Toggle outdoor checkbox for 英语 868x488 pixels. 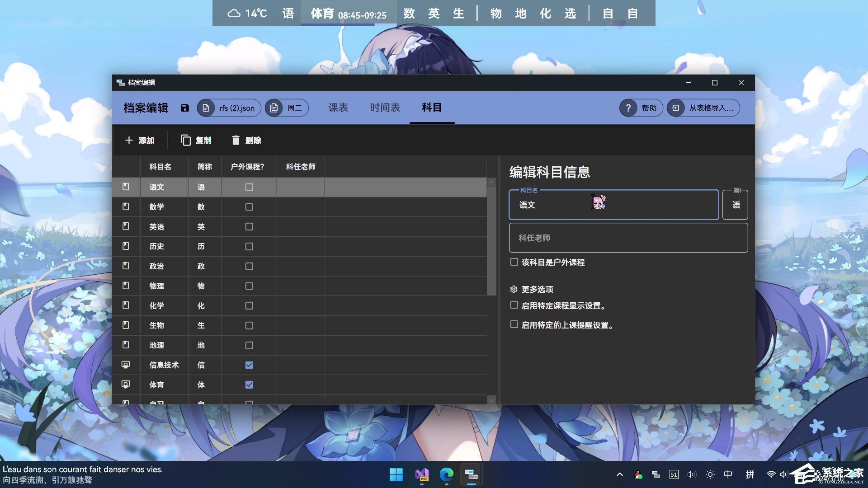tap(249, 227)
